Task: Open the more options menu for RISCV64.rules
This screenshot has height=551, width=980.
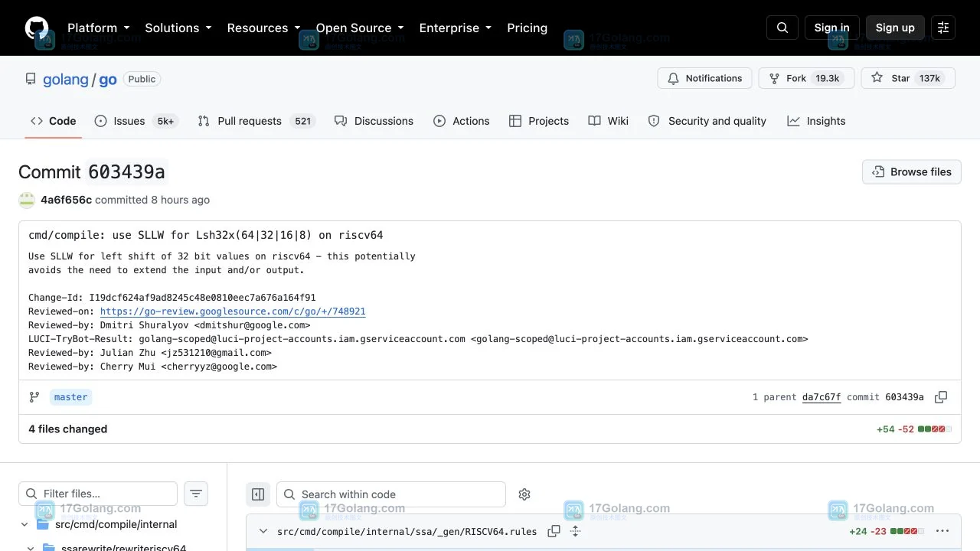Action: pyautogui.click(x=942, y=531)
